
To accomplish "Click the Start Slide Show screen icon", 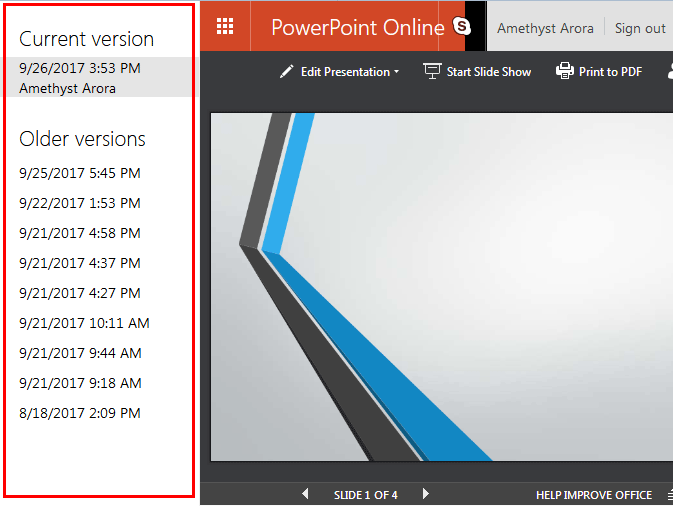I will pyautogui.click(x=432, y=71).
